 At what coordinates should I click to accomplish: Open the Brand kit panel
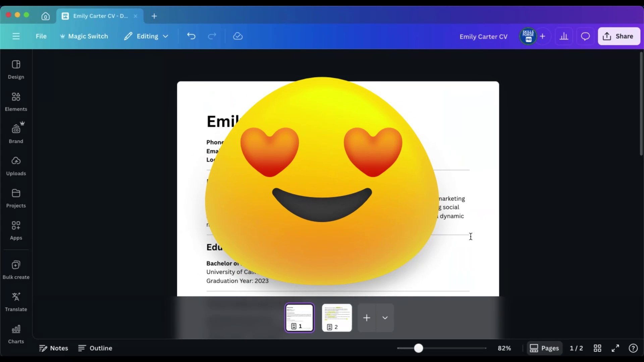coord(16,133)
